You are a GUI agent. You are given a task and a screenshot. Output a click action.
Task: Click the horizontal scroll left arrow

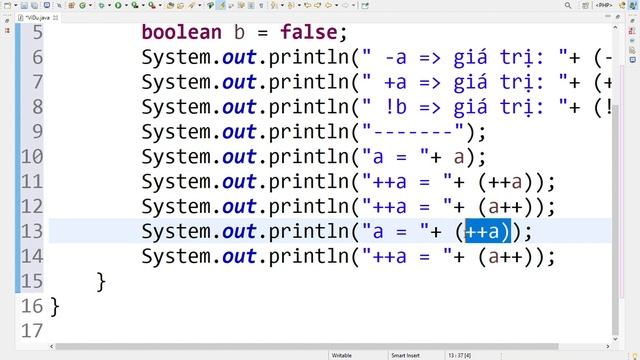[51, 346]
